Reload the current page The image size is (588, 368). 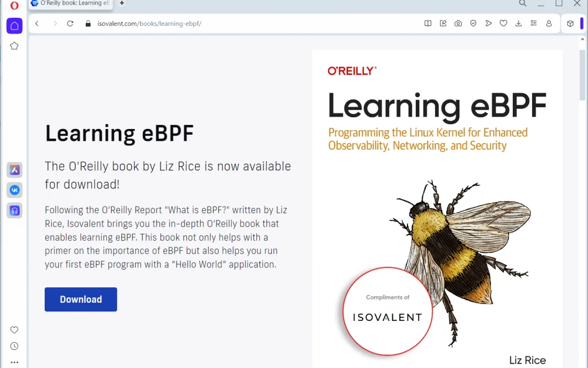(70, 24)
